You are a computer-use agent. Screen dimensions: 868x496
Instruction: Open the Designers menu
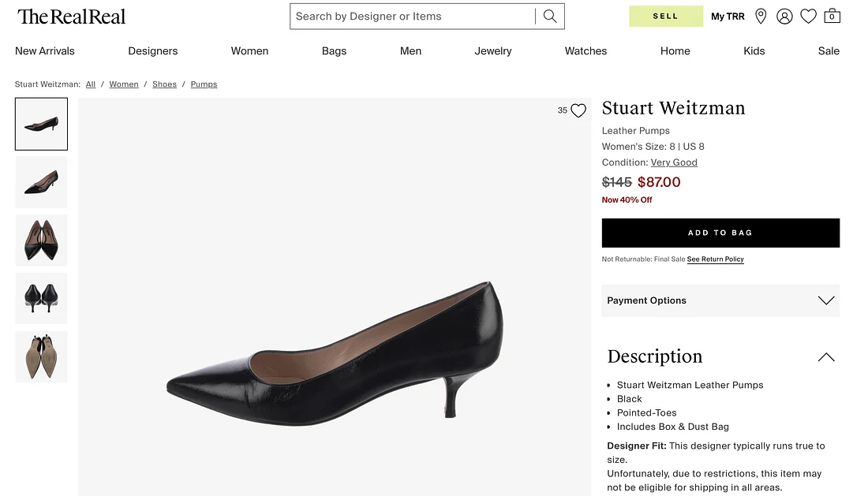point(153,51)
